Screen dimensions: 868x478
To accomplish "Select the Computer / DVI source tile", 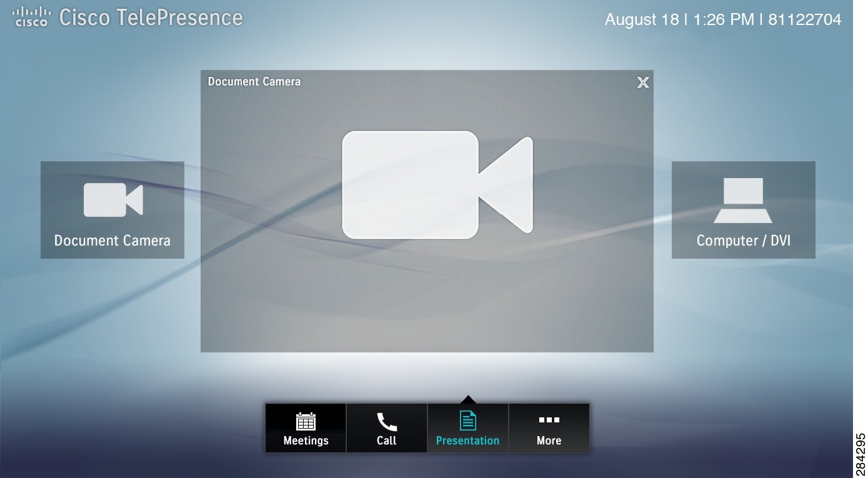I will [744, 210].
